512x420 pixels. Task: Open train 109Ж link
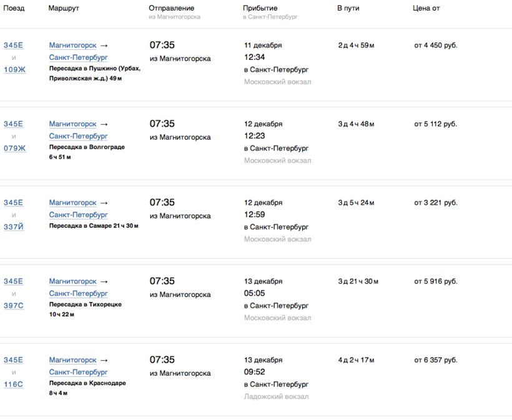coord(14,69)
